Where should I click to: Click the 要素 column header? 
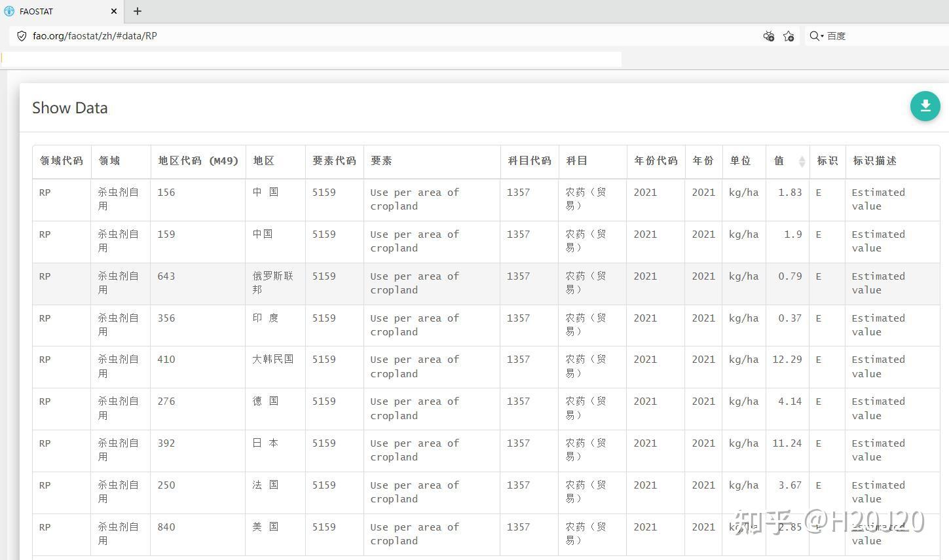tap(432, 161)
